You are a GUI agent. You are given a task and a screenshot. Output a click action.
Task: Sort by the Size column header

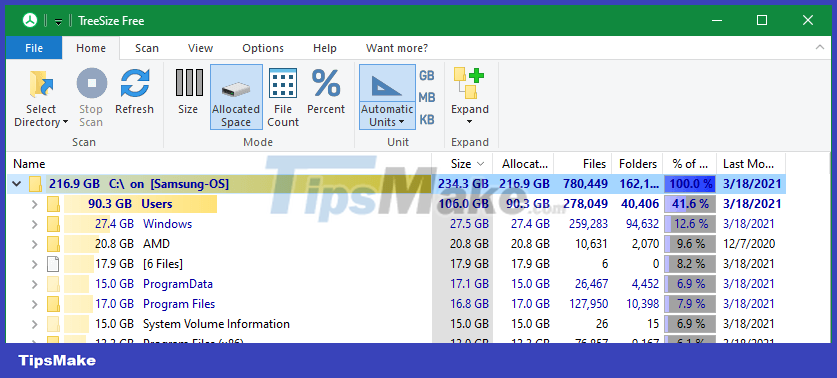(x=462, y=164)
